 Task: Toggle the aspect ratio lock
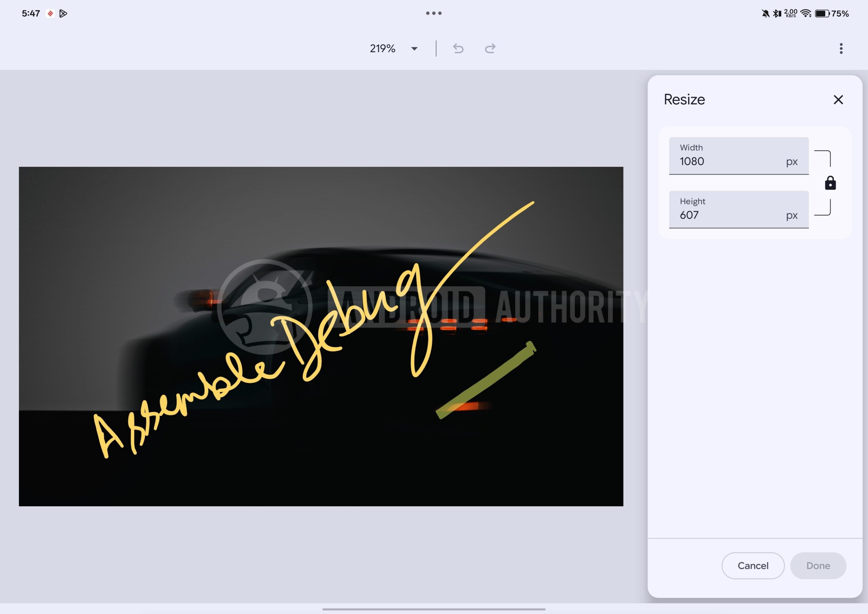click(x=830, y=183)
